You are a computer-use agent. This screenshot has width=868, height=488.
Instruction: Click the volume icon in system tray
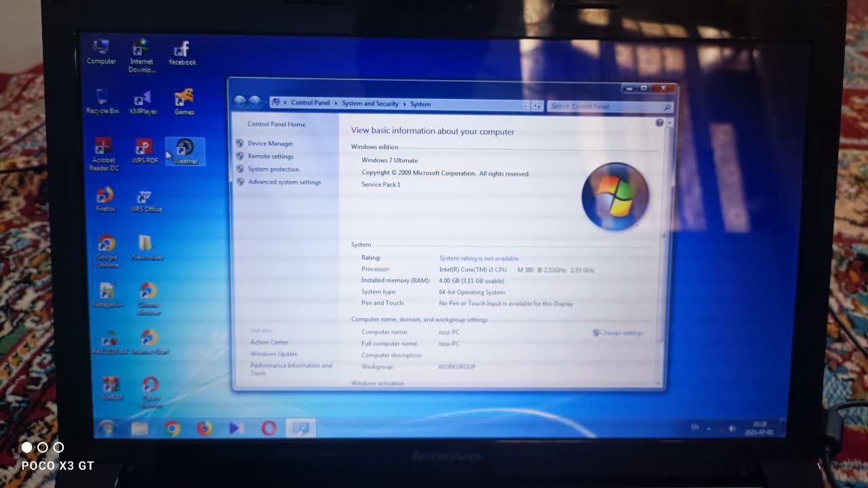point(732,428)
